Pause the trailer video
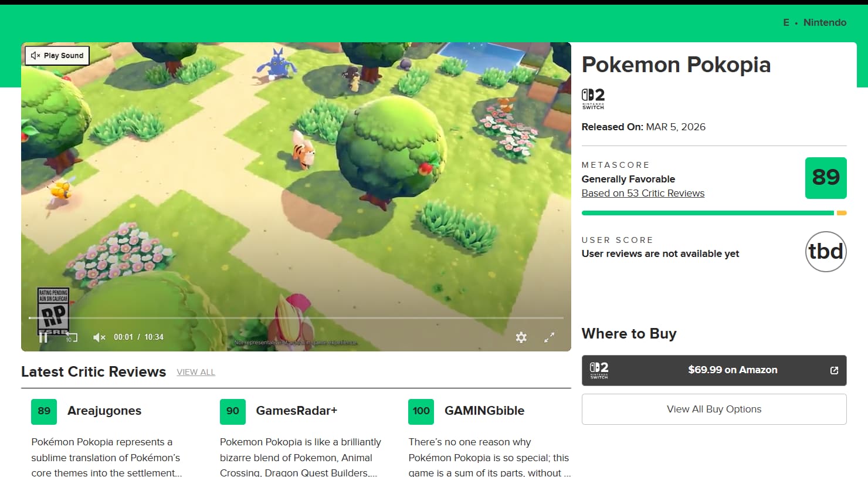Screen dimensions: 868x477 [43, 337]
